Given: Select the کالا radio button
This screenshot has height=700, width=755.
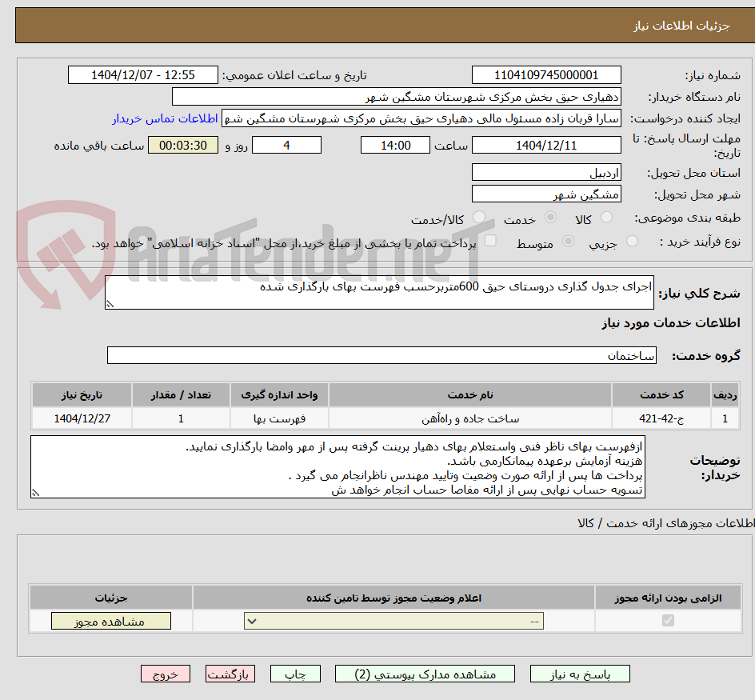Looking at the screenshot, I should coord(607,218).
